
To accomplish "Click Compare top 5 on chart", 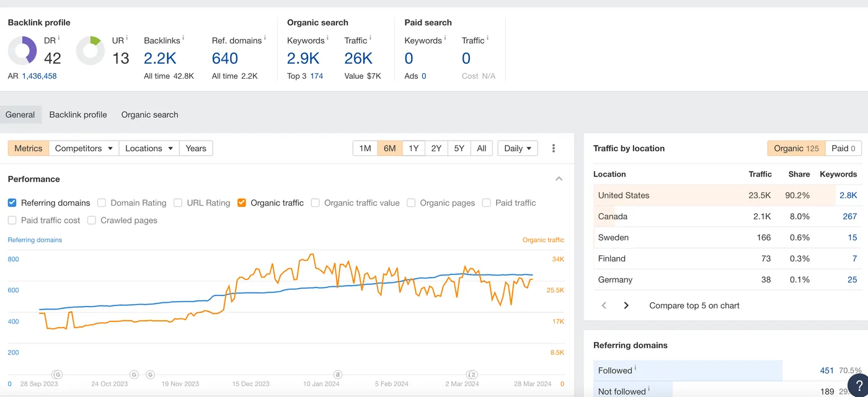I will pyautogui.click(x=694, y=305).
